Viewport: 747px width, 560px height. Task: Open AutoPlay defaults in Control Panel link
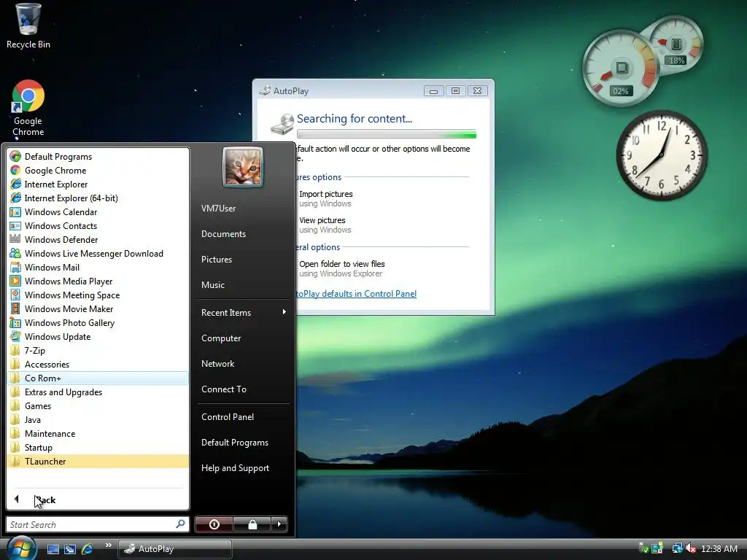tap(356, 294)
